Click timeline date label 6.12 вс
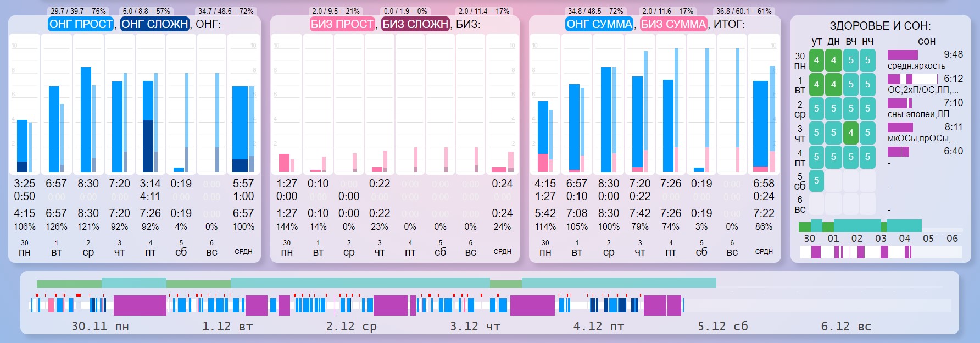Screen dimensions: 980x343 point(846,326)
